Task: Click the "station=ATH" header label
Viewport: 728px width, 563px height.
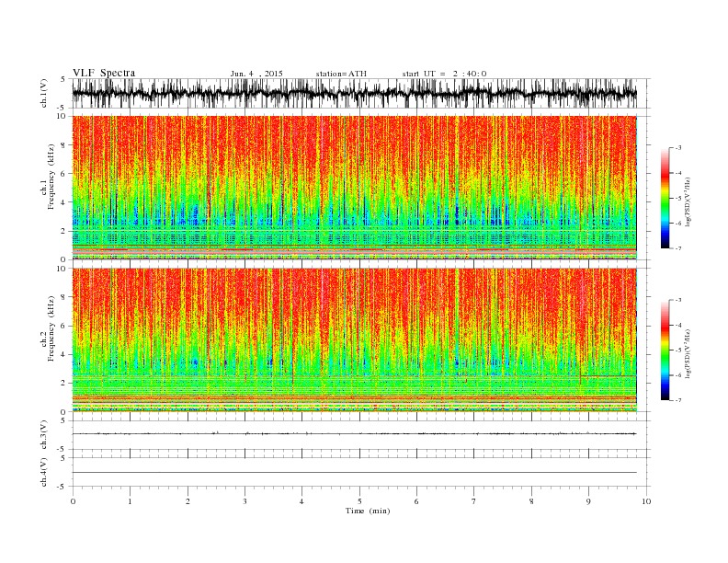Action: pos(341,74)
